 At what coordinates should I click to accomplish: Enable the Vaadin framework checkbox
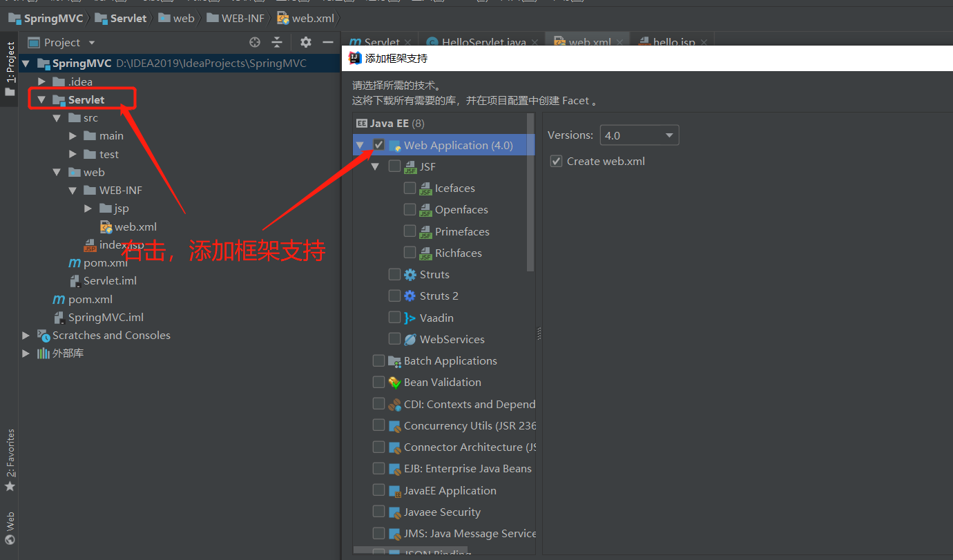(394, 318)
